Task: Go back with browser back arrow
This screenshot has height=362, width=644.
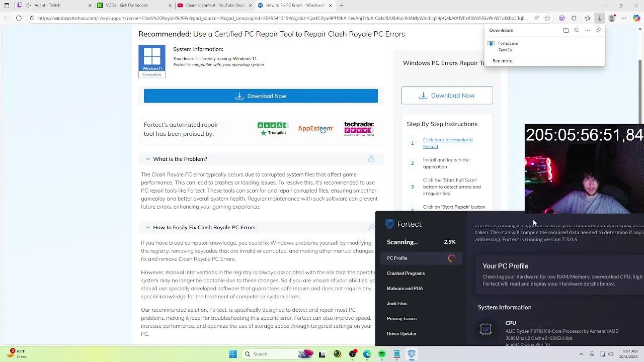Action: tap(6, 18)
